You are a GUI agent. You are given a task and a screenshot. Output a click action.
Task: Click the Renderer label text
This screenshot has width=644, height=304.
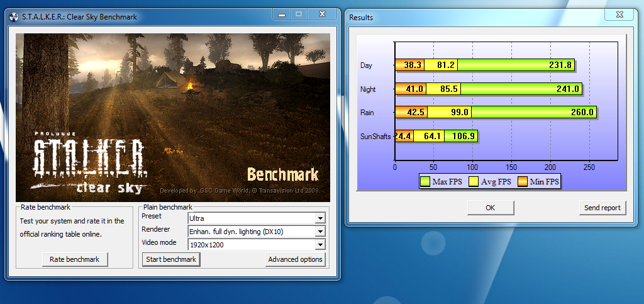coord(156,229)
